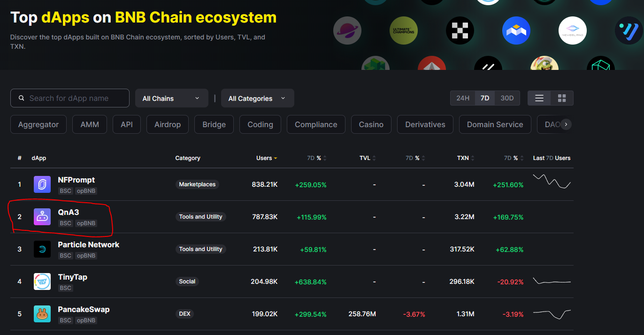This screenshot has height=335, width=644.
Task: Click in the dApp name search field
Action: 70,98
